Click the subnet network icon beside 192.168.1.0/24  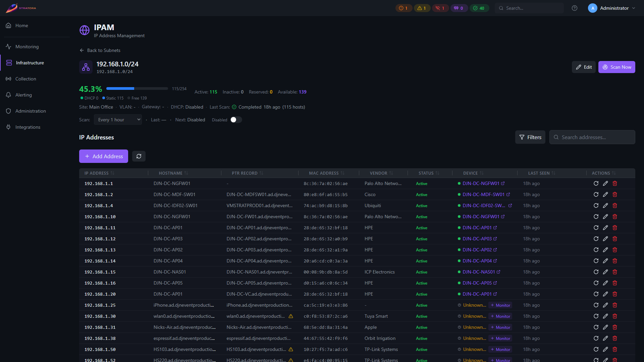86,67
